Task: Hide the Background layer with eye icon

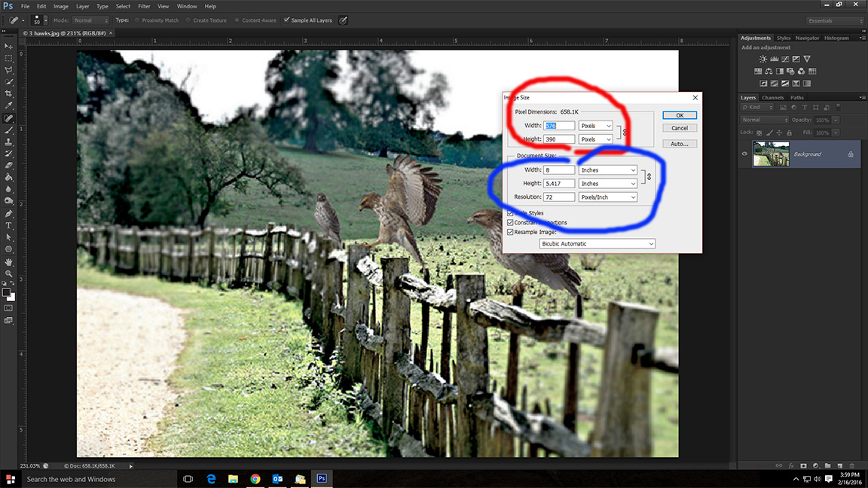Action: 744,154
